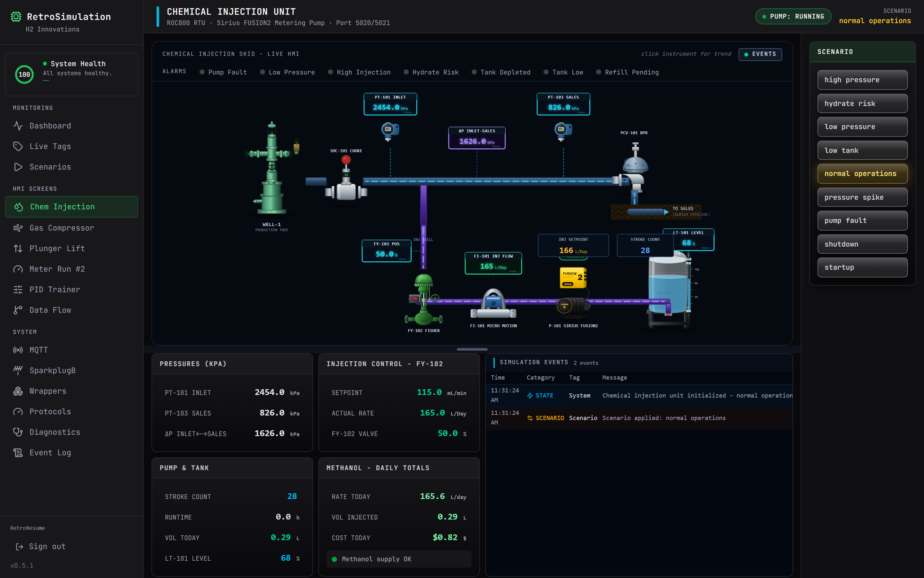Open ΔP INLET-SALES trend readout
924x578 pixels.
click(x=476, y=138)
